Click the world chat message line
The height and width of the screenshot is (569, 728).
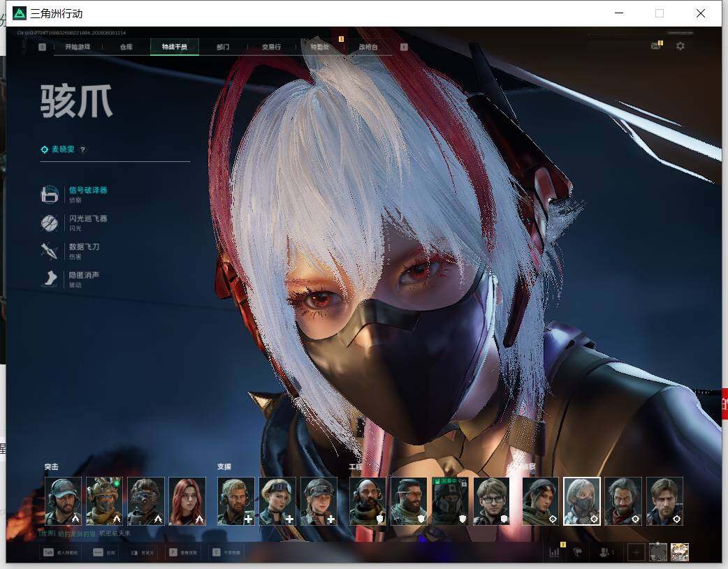pyautogui.click(x=85, y=533)
